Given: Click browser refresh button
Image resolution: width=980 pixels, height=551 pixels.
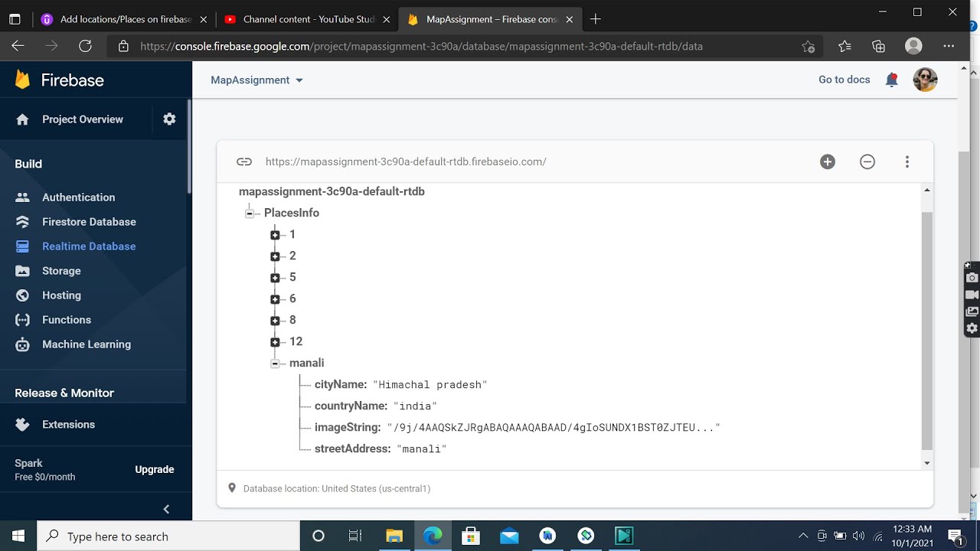Looking at the screenshot, I should click(x=85, y=46).
